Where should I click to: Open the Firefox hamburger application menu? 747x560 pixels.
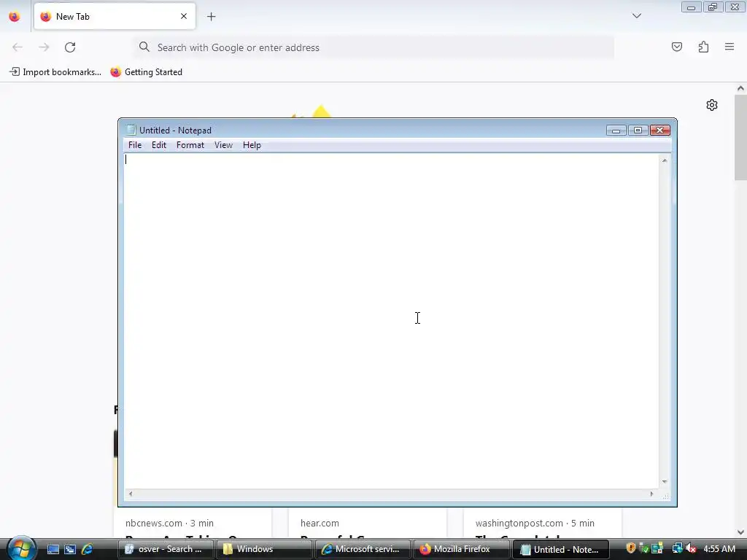tap(729, 47)
